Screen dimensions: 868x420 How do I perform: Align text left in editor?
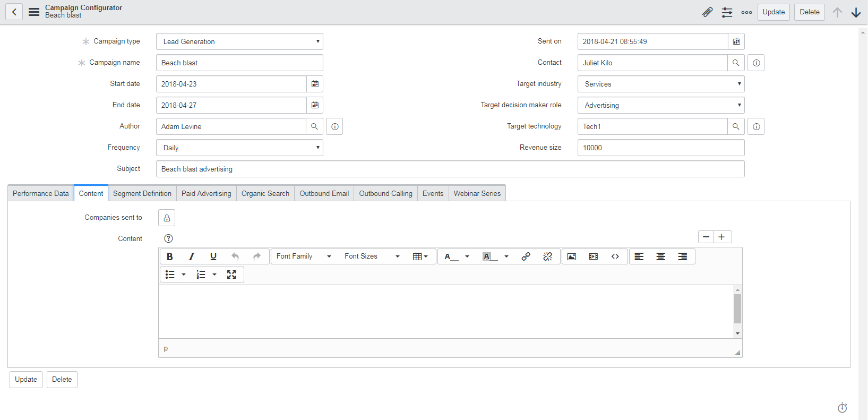pyautogui.click(x=639, y=256)
